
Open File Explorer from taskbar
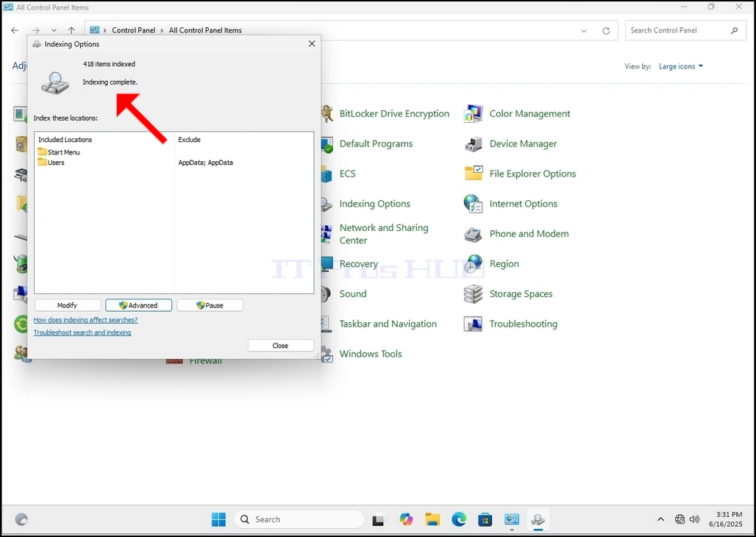[x=432, y=519]
